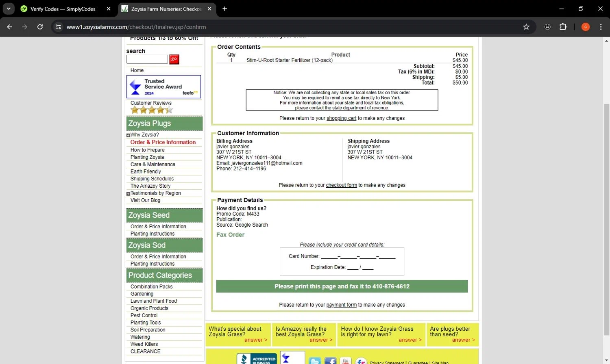Open the Facebook footer icon
The height and width of the screenshot is (364, 610).
[x=330, y=361]
